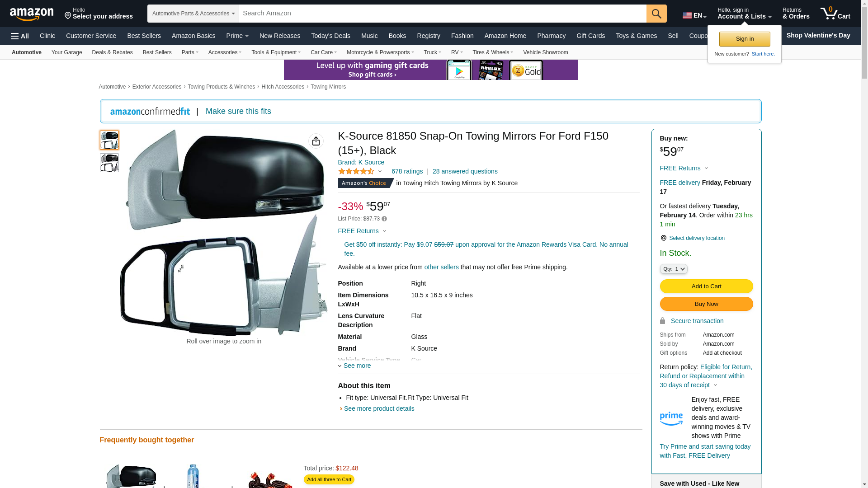The width and height of the screenshot is (868, 488).
Task: Select the second product thumbnail image
Action: pyautogui.click(x=109, y=163)
